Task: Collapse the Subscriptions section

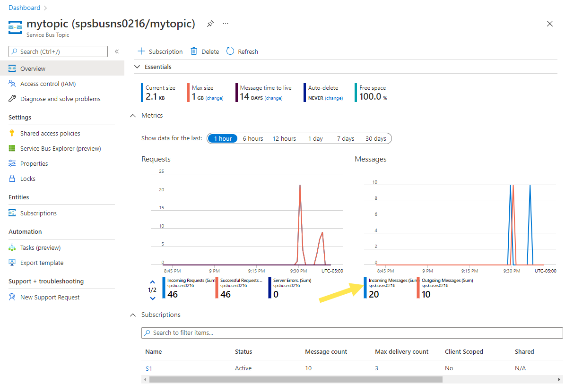Action: click(x=133, y=315)
